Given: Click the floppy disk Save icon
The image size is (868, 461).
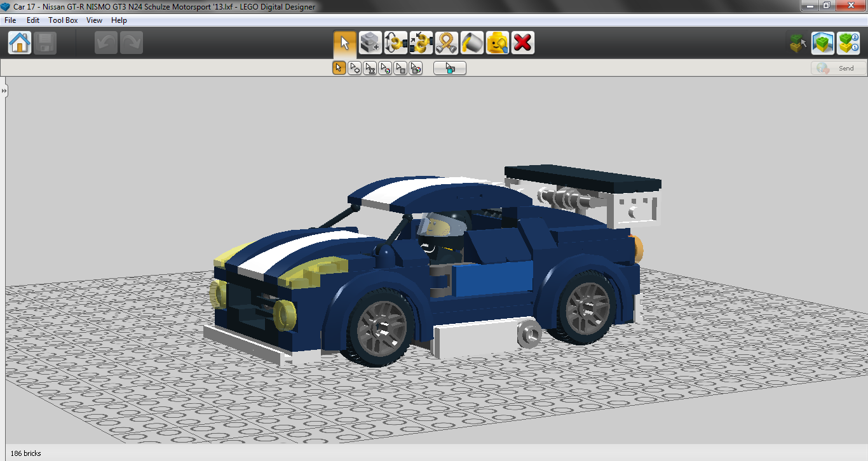Looking at the screenshot, I should (45, 43).
